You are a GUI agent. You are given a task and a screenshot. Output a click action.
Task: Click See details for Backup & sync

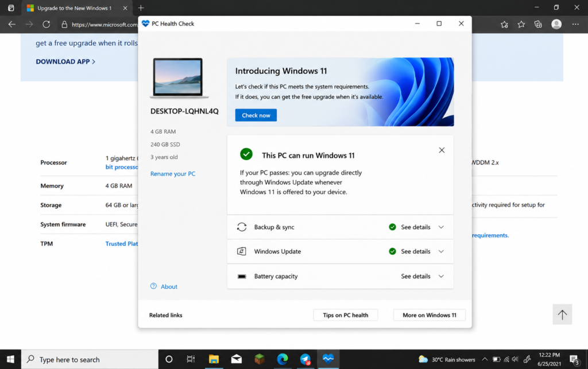point(416,227)
